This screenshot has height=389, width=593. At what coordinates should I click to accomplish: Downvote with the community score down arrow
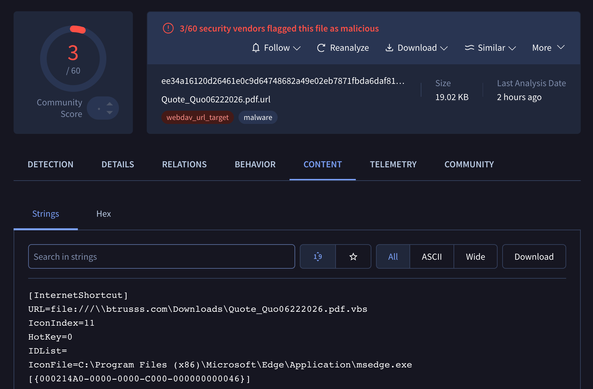pyautogui.click(x=110, y=112)
